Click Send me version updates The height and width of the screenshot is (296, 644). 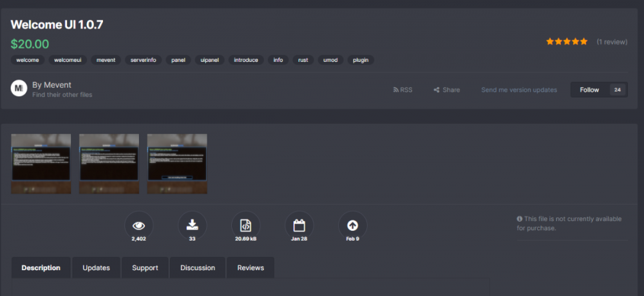pyautogui.click(x=519, y=90)
